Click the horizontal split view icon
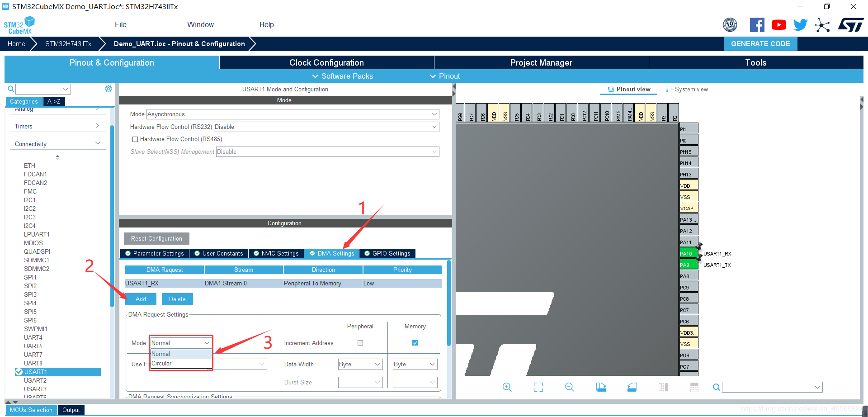Screen dimensions: 868x417 click(x=694, y=387)
